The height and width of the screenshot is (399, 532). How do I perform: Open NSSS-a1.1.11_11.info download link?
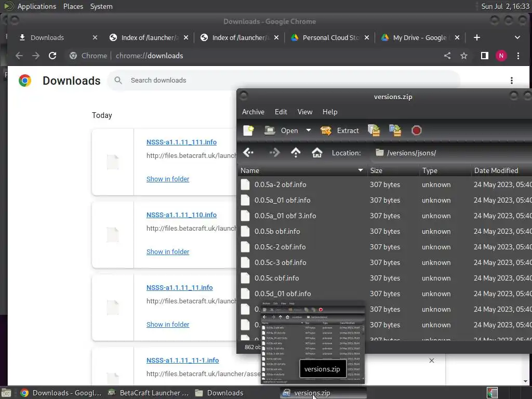[x=179, y=288]
